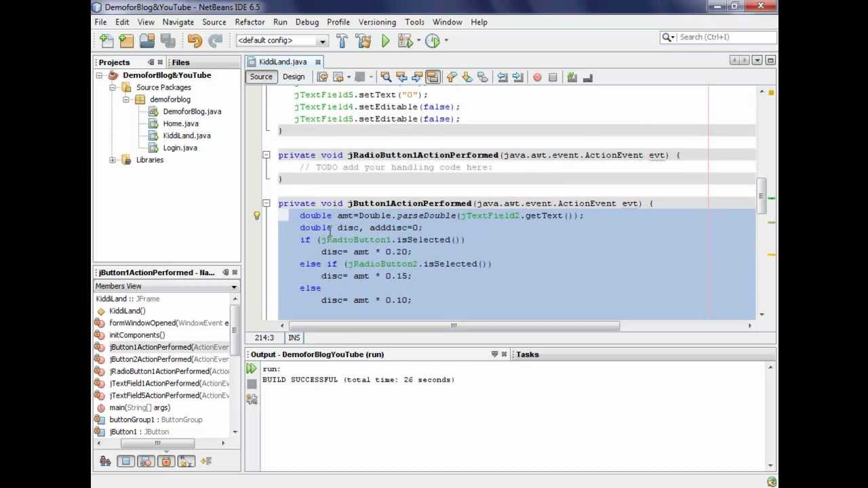Click the green Re-run icon in Output panel
This screenshot has height=488, width=868.
coord(252,369)
